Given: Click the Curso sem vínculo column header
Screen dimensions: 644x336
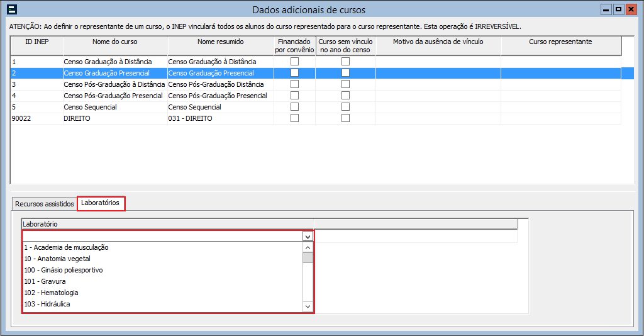Looking at the screenshot, I should pos(345,45).
